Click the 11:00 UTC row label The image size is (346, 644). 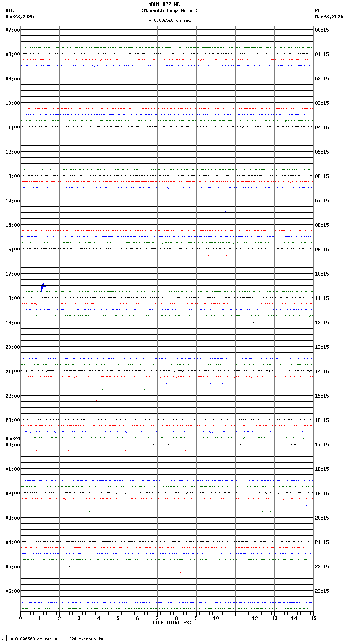[x=13, y=128]
